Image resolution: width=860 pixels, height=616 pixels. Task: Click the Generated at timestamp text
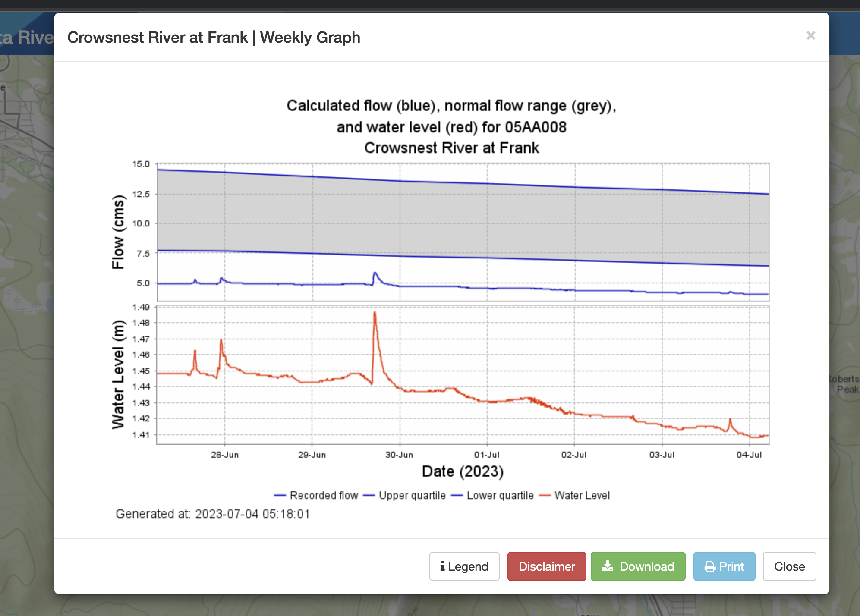click(213, 514)
